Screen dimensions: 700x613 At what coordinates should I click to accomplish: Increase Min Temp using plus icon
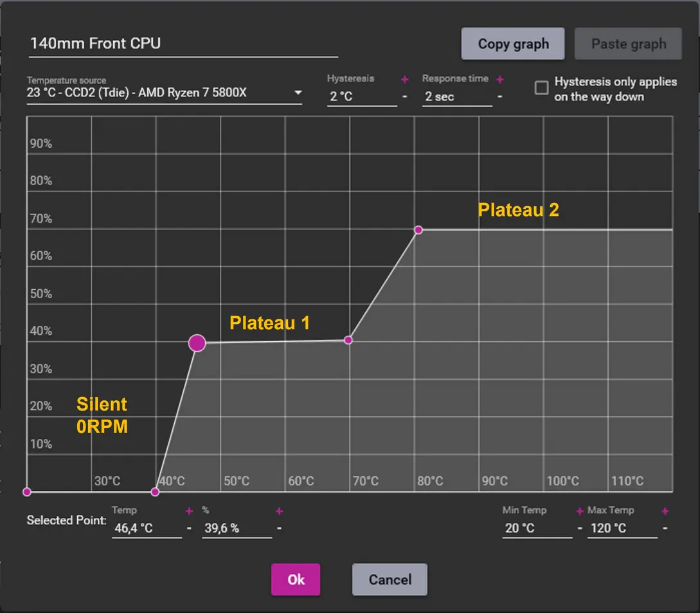pos(580,511)
